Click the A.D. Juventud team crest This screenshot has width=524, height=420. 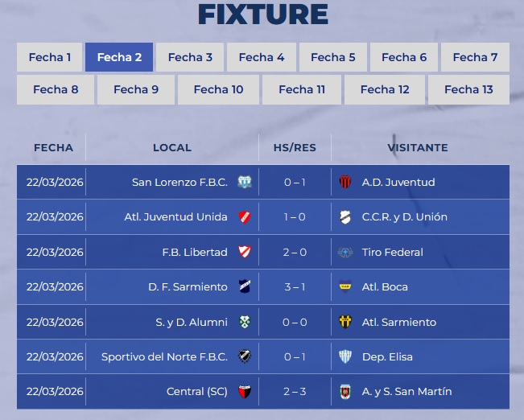[x=345, y=182]
